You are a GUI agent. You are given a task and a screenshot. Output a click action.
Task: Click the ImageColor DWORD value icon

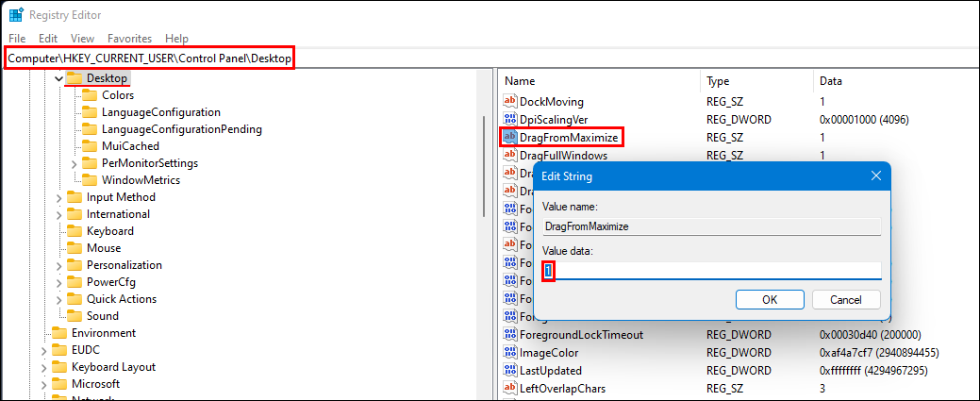click(510, 353)
